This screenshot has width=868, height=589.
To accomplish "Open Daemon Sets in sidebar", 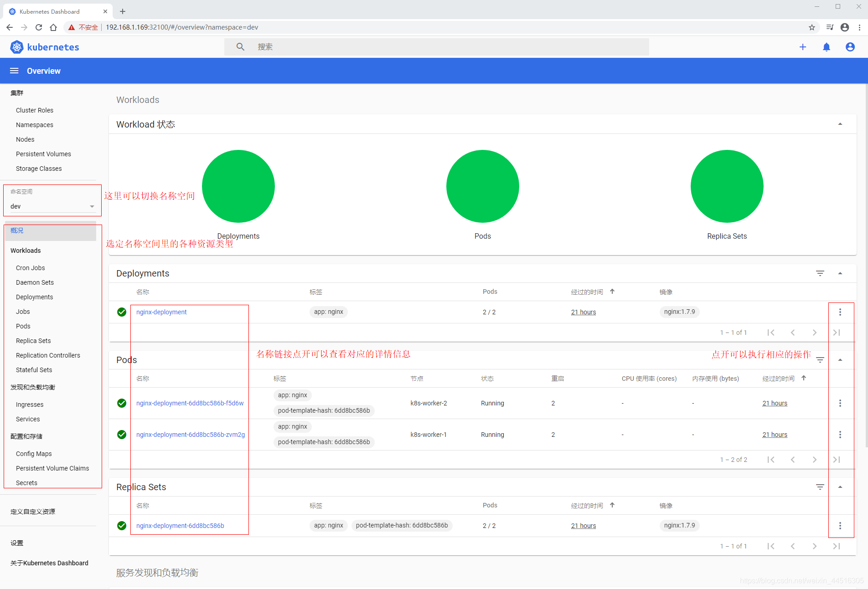I will (35, 282).
